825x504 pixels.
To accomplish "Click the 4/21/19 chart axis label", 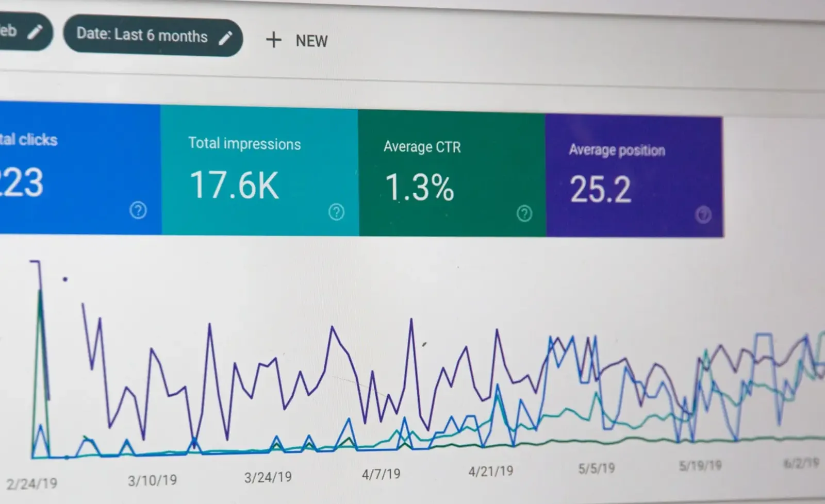I will coord(490,471).
